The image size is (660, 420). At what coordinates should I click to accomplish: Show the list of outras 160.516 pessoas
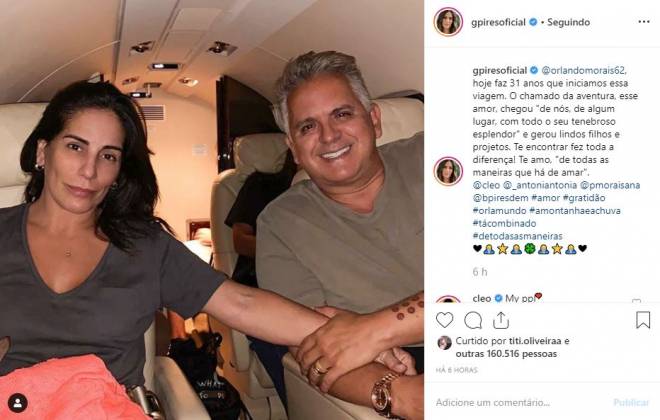[506, 354]
